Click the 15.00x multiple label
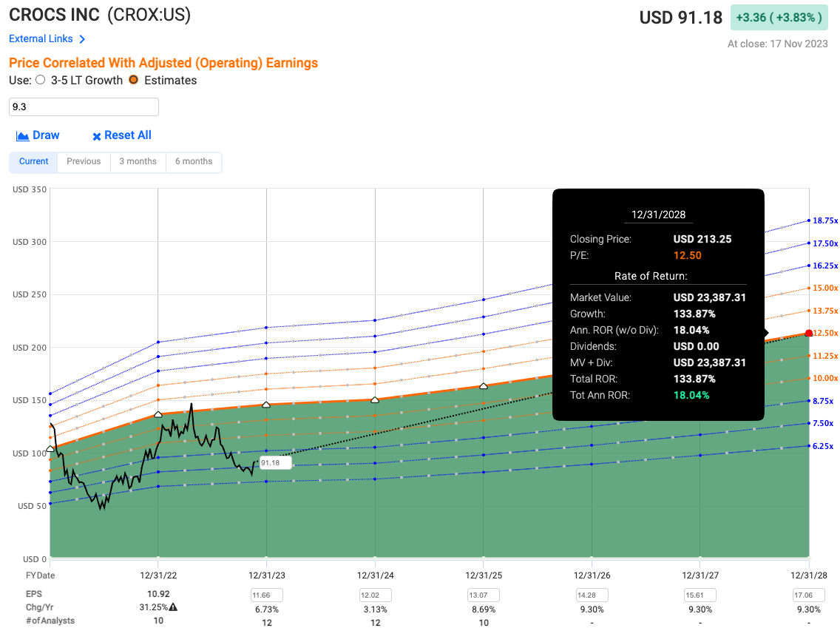The image size is (840, 628). coord(825,288)
